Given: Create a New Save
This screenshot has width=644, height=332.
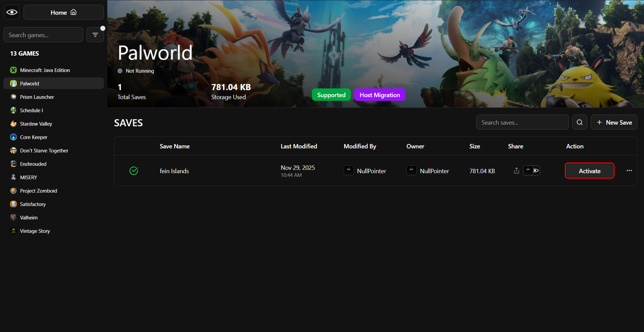Looking at the screenshot, I should 614,122.
